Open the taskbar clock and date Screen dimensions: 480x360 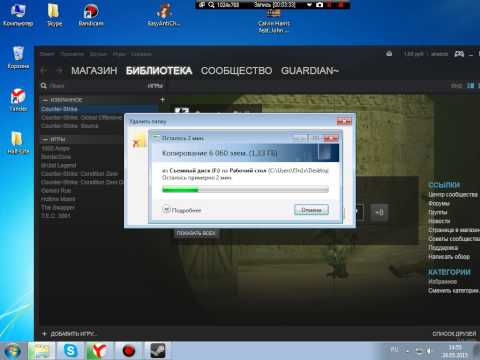[x=455, y=351]
